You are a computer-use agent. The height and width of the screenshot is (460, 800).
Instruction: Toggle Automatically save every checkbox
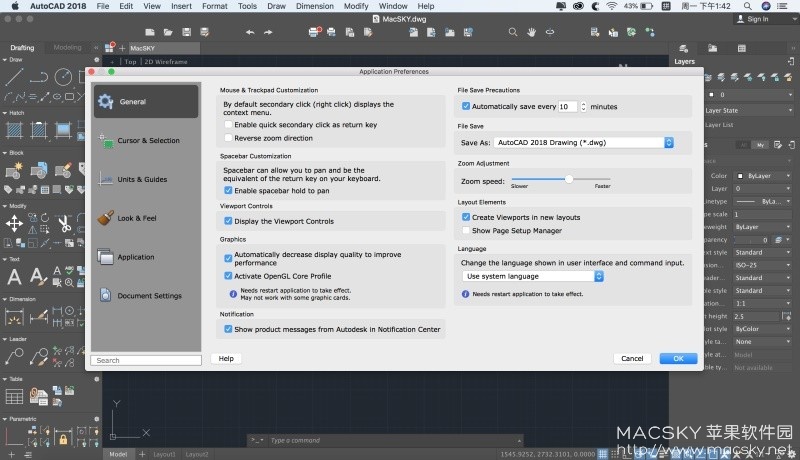point(466,106)
